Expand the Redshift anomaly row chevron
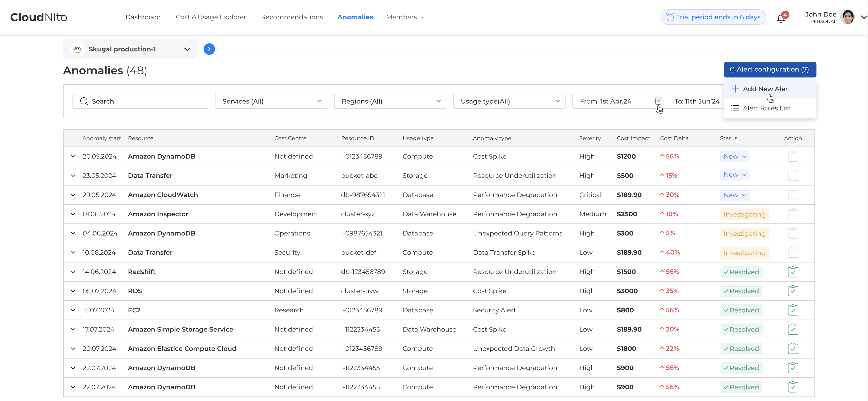 (x=73, y=272)
